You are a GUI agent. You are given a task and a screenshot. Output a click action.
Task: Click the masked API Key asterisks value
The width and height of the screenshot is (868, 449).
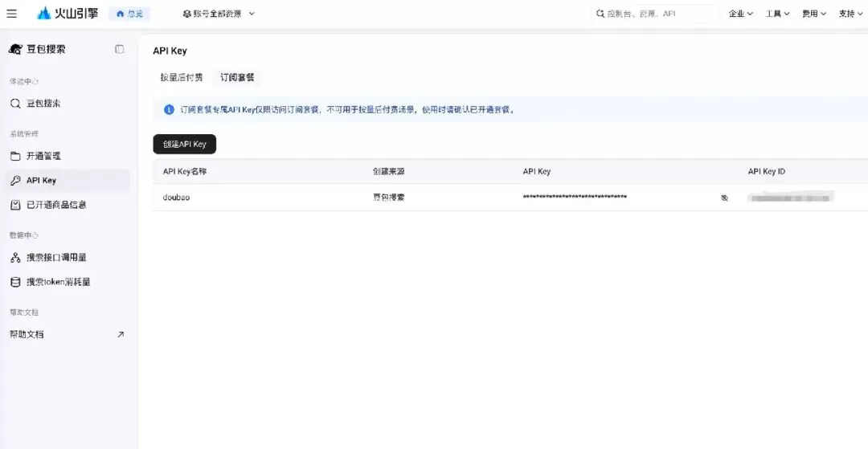point(575,197)
